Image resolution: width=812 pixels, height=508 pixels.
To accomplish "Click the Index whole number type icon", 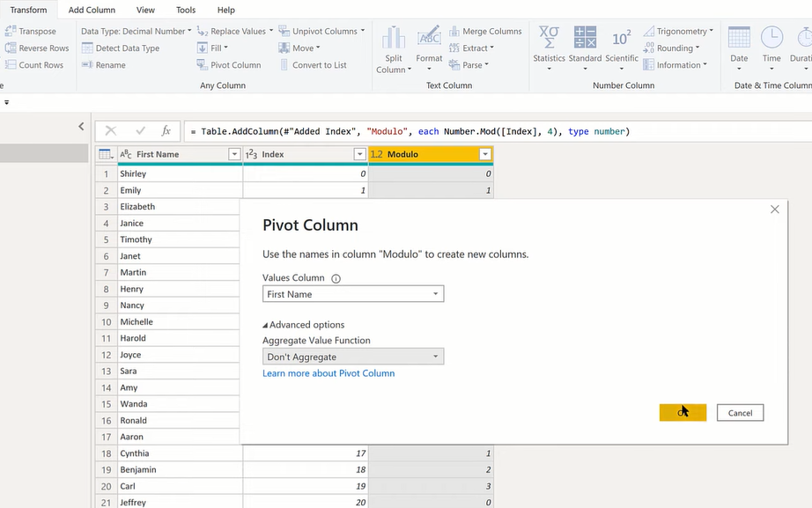I will pyautogui.click(x=251, y=154).
